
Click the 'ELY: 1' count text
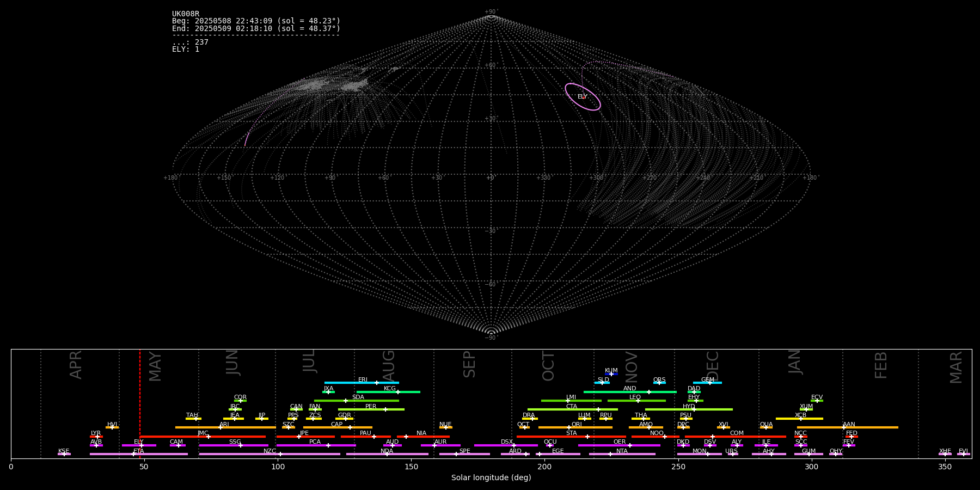186,49
